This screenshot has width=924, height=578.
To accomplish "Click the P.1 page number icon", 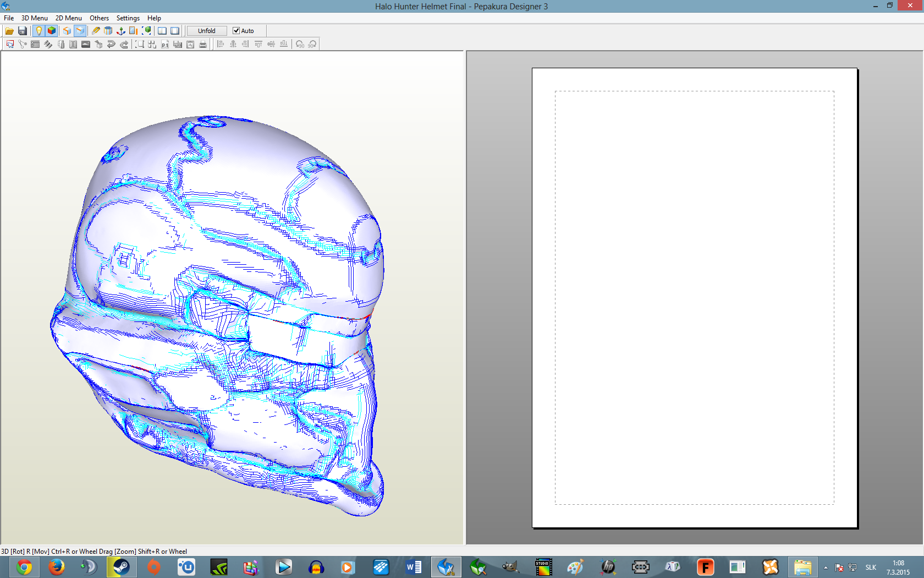I will point(165,45).
